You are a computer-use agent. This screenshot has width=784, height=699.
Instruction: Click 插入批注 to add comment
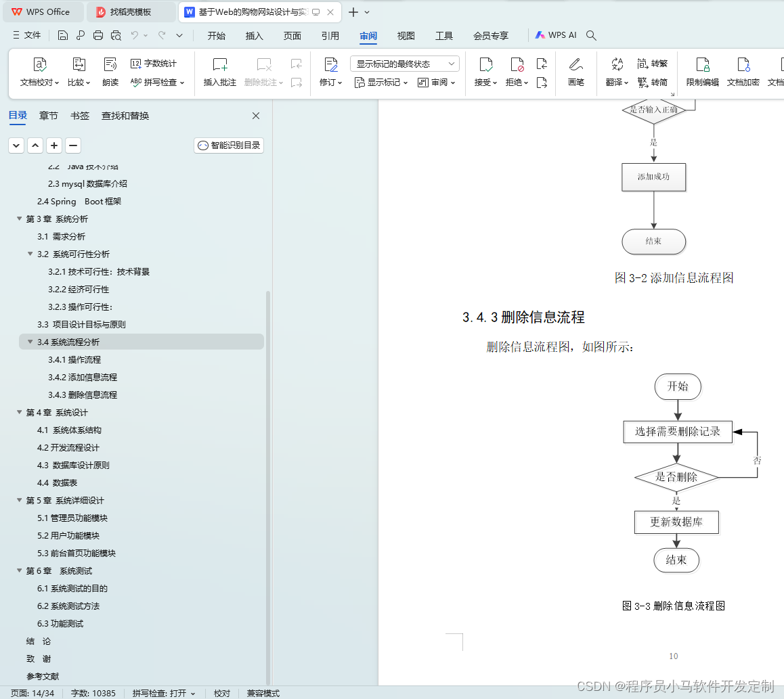(219, 72)
